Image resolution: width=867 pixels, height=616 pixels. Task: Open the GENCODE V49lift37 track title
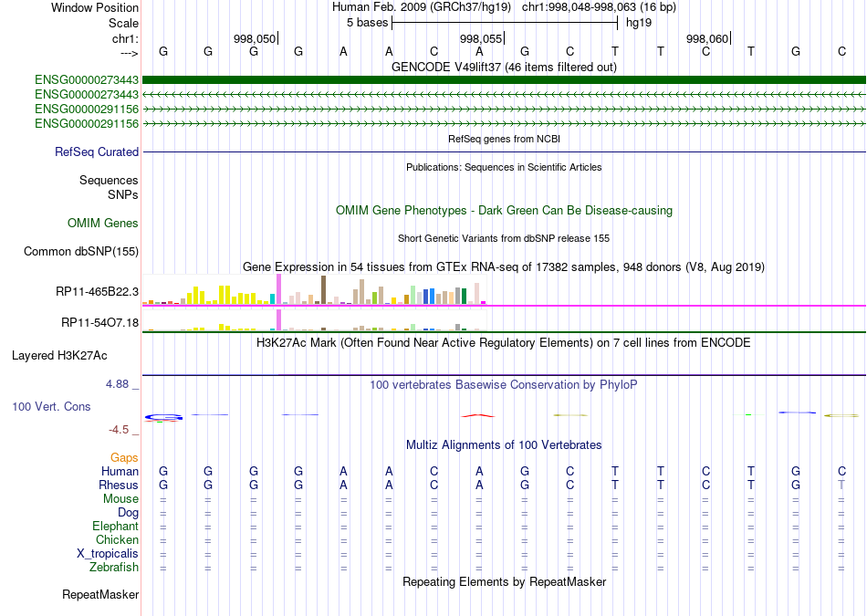pyautogui.click(x=504, y=67)
